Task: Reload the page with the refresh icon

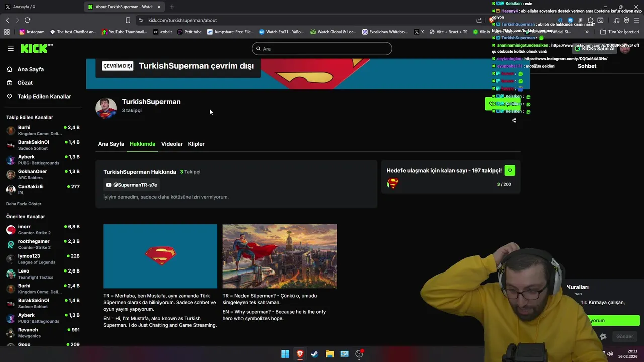Action: point(27,20)
